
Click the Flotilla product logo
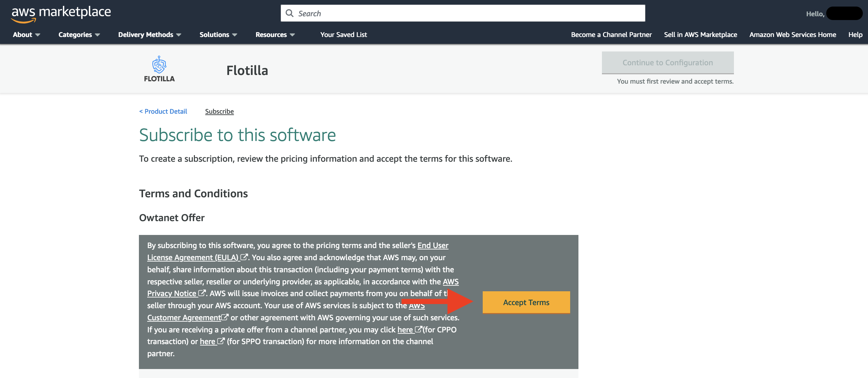159,69
